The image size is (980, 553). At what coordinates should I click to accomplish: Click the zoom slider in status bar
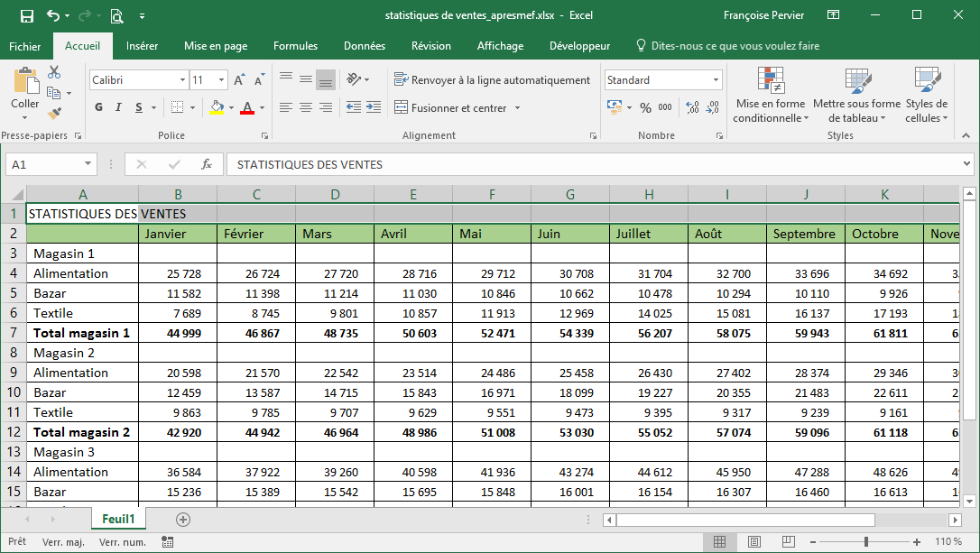point(865,541)
